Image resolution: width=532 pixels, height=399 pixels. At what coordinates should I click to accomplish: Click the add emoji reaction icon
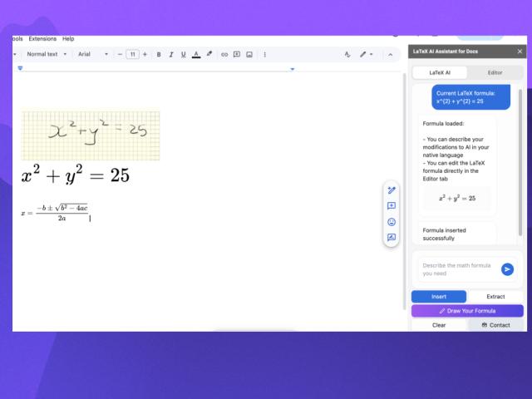(392, 222)
